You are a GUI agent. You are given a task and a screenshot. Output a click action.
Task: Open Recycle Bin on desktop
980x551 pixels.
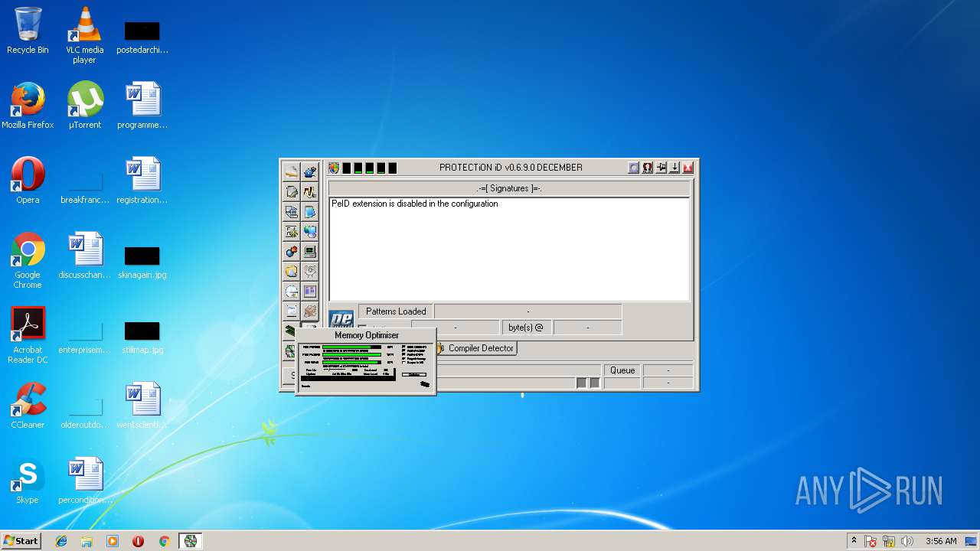coord(28,31)
